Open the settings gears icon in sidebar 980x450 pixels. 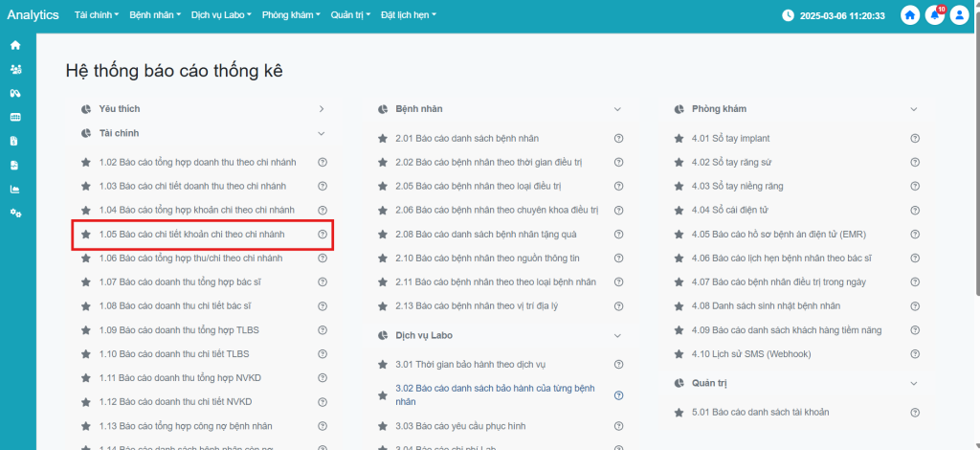[x=15, y=213]
